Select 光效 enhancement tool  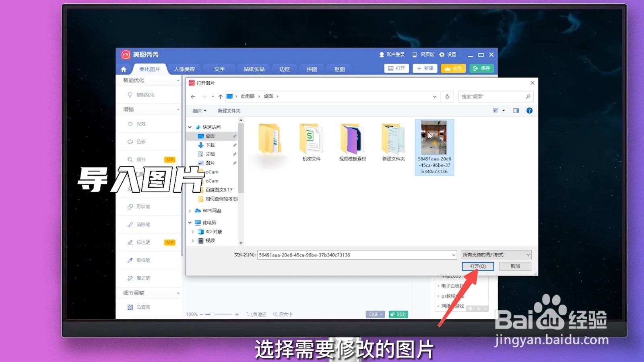[137, 124]
